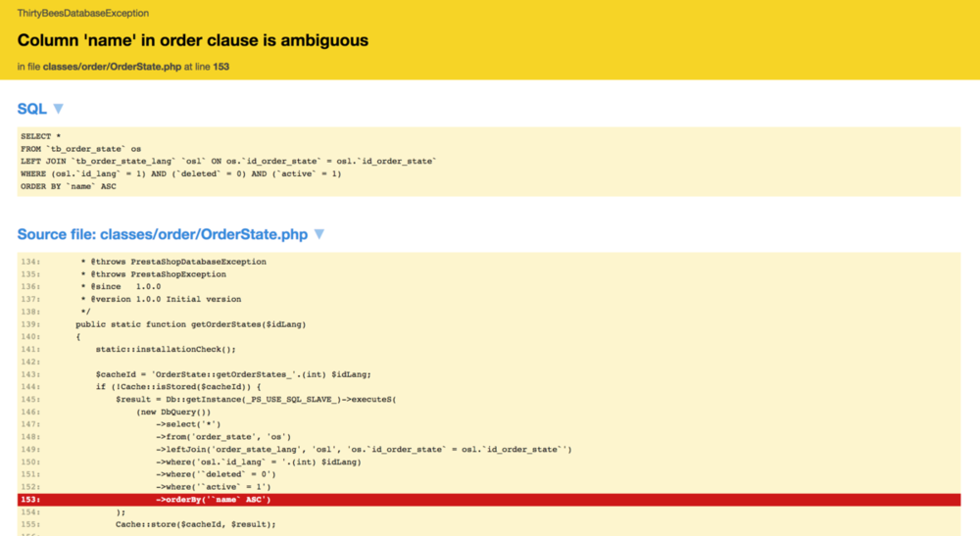The height and width of the screenshot is (536, 980).
Task: Click the 'SELECT *' line in SQL block
Action: coord(41,136)
